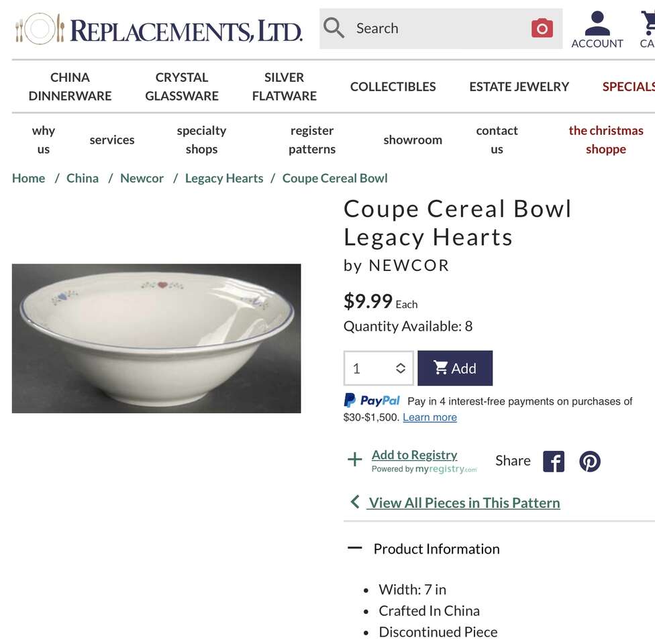Image resolution: width=655 pixels, height=644 pixels.
Task: Click the PayPal Learn more link
Action: 430,417
